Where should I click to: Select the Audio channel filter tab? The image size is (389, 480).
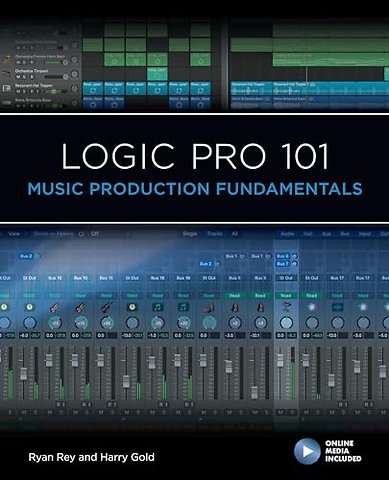287,234
